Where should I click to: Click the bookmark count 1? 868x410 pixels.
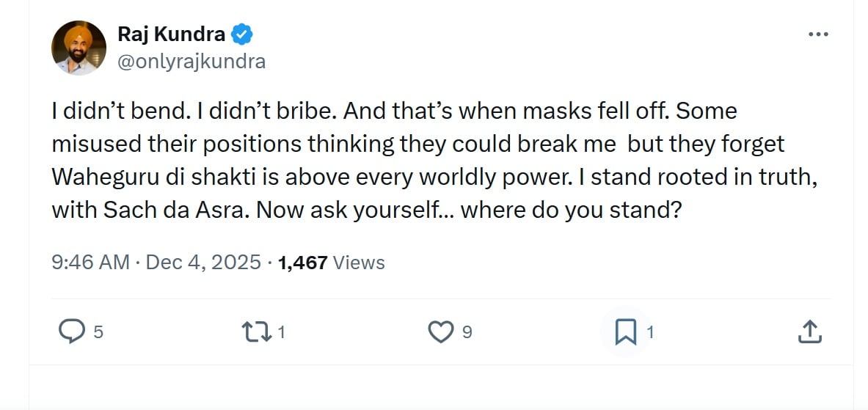coord(650,332)
